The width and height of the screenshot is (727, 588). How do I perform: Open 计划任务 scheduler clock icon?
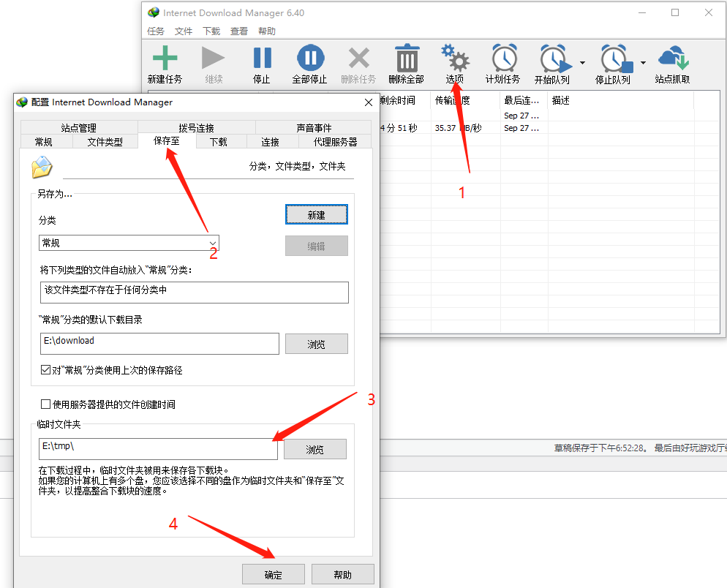coord(505,58)
